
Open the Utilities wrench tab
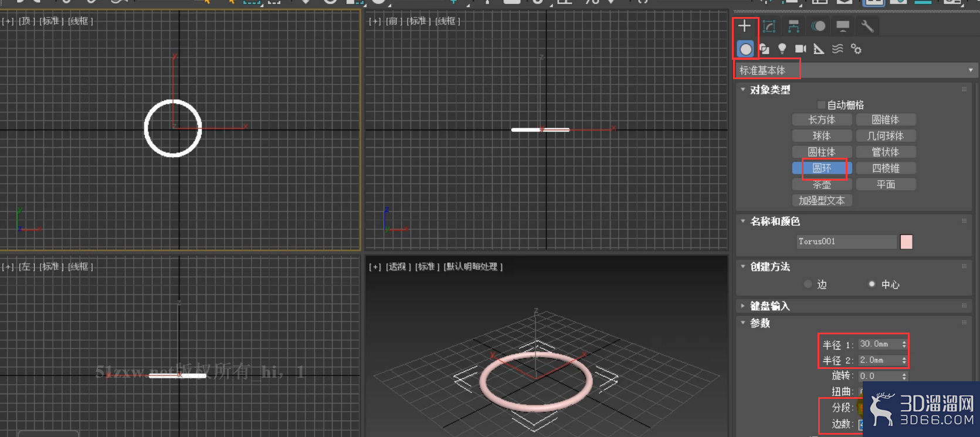tap(867, 26)
